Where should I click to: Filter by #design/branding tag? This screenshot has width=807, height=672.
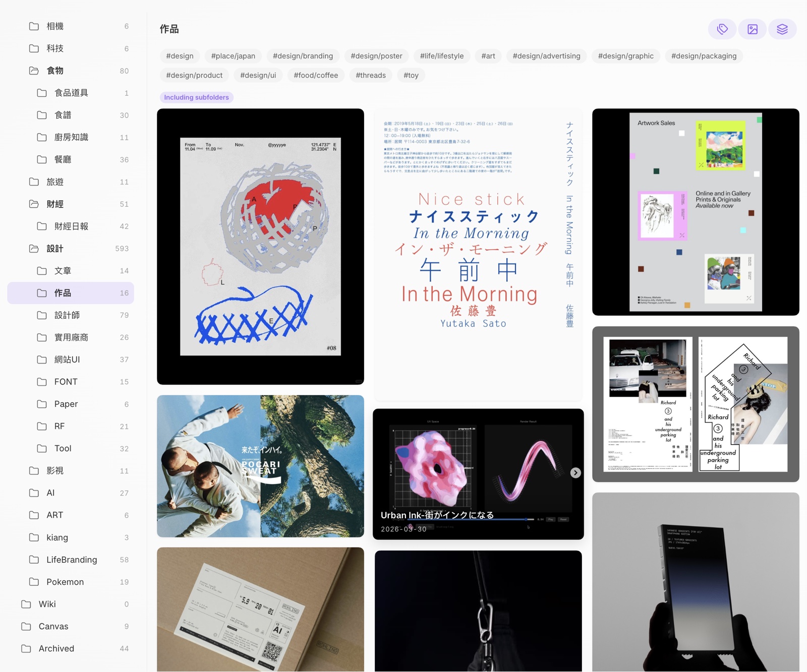pyautogui.click(x=303, y=56)
